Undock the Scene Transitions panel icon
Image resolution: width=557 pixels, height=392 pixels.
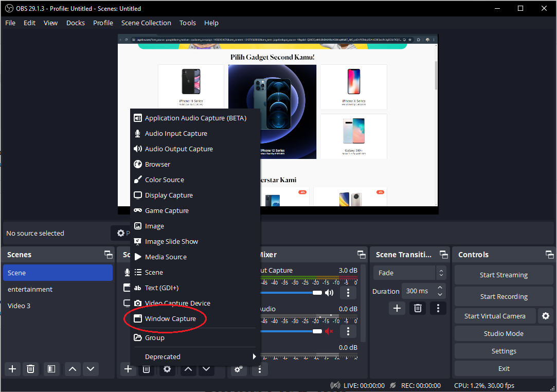(x=444, y=255)
